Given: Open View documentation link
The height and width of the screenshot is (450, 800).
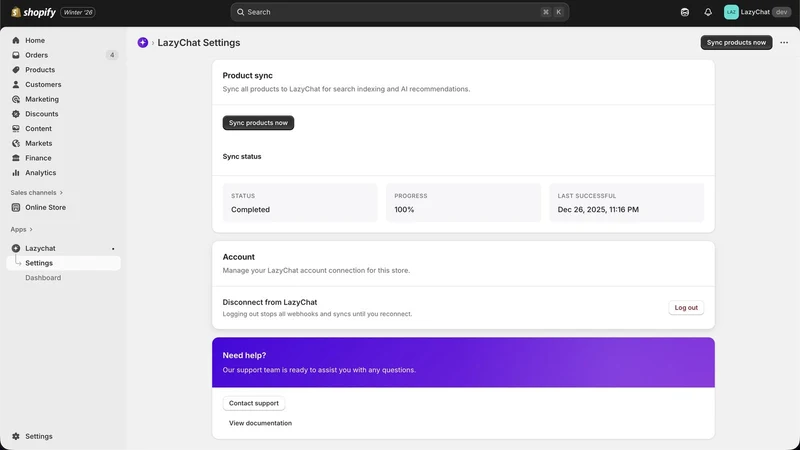Looking at the screenshot, I should (x=260, y=423).
